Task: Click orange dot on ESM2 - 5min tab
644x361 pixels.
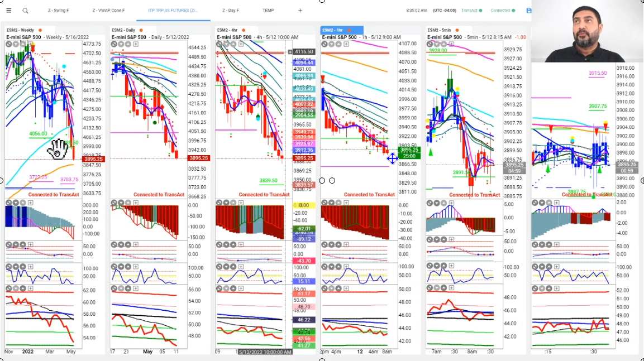Action: coord(457,30)
